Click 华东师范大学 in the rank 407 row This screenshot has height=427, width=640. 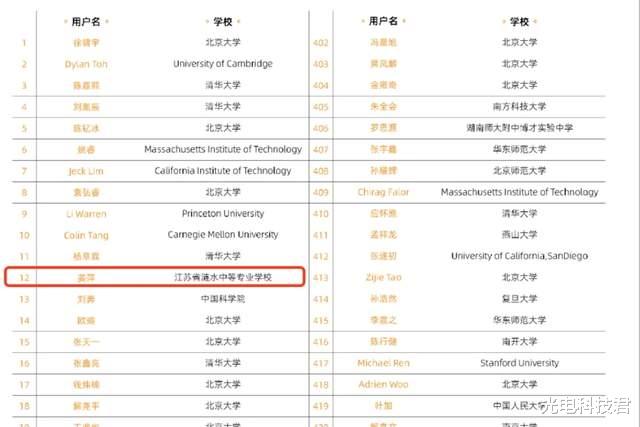click(x=519, y=149)
